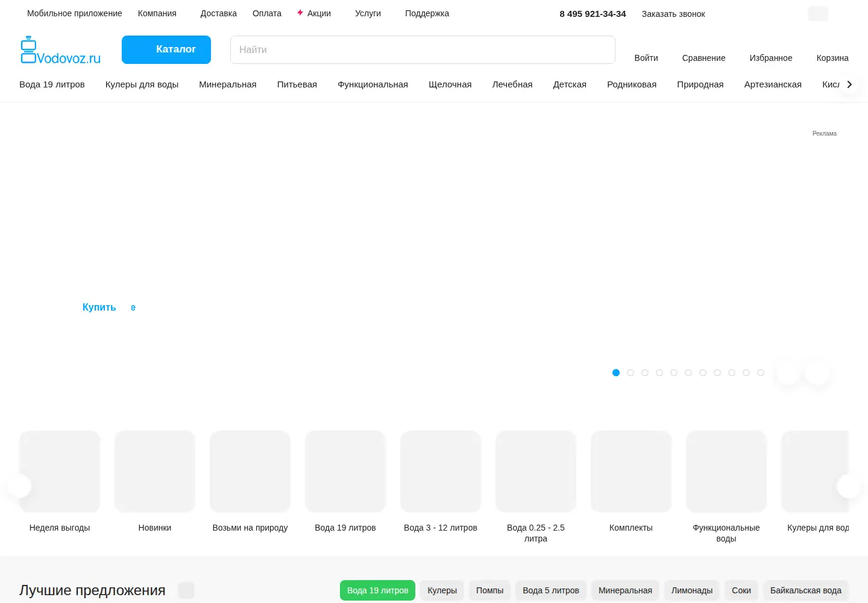The width and height of the screenshot is (868, 603).
Task: Click Заказать звонок link
Action: click(x=673, y=14)
